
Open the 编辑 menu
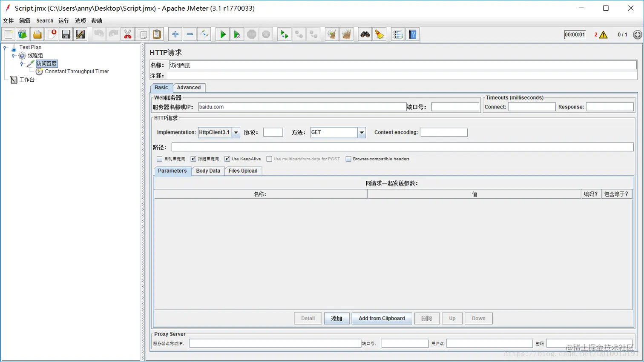click(x=25, y=21)
